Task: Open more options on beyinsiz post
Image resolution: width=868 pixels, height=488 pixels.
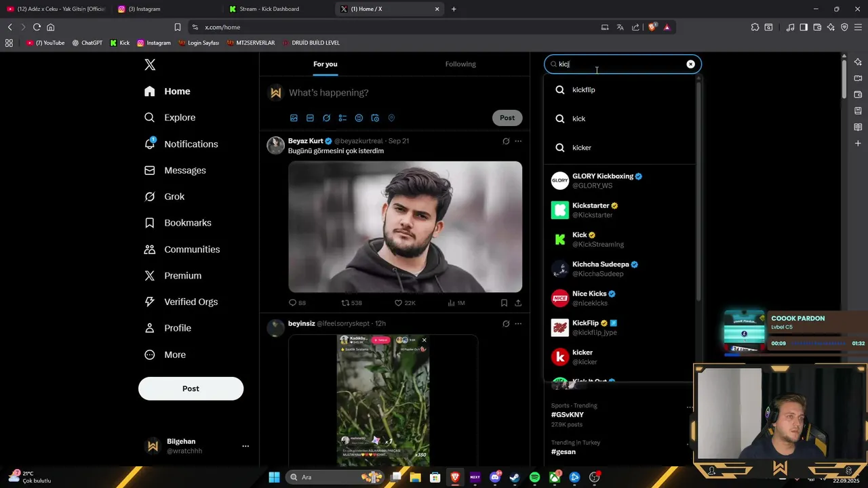Action: click(518, 324)
